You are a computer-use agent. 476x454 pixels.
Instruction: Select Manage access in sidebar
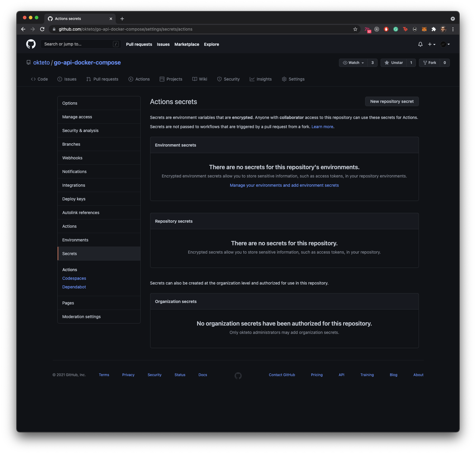pyautogui.click(x=99, y=117)
